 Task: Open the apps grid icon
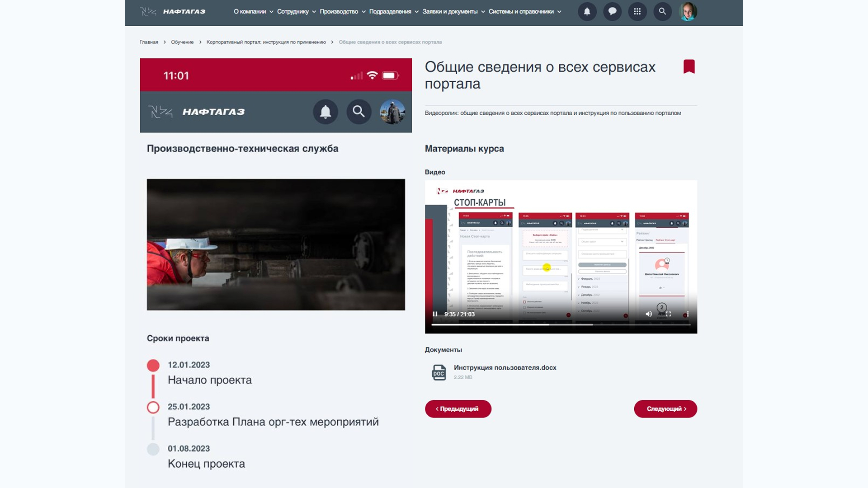[x=637, y=11]
